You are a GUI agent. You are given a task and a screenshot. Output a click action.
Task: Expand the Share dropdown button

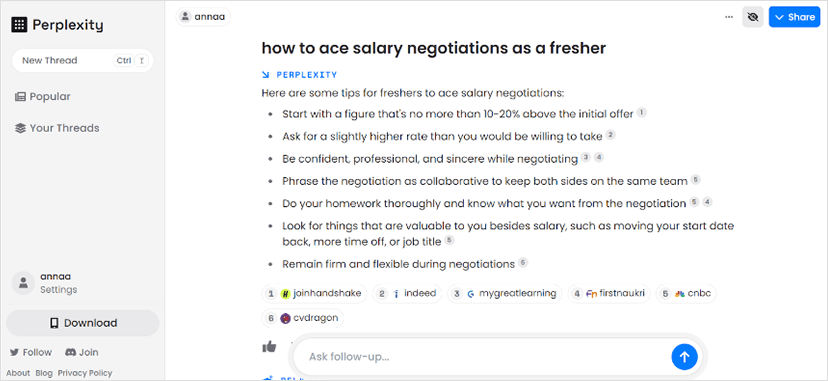(794, 17)
